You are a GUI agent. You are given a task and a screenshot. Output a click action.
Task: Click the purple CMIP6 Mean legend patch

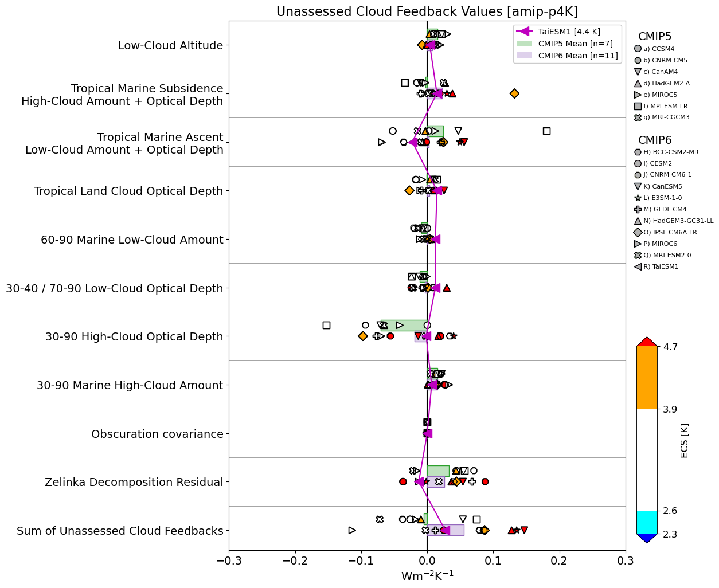point(524,56)
